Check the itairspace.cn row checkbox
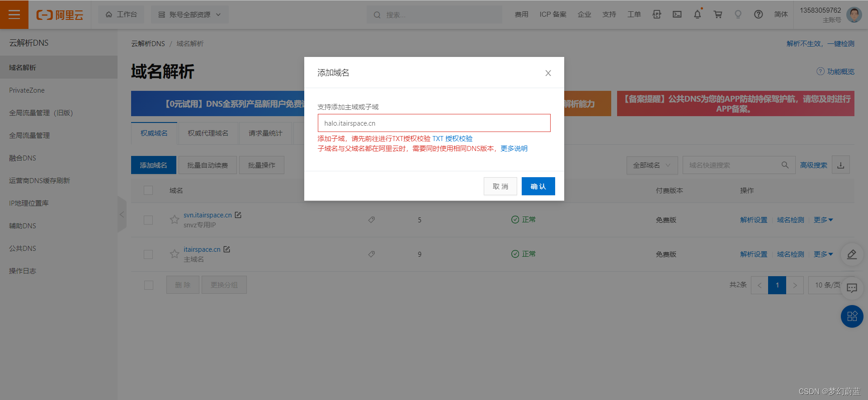Screen dimensions: 868x400 pos(148,254)
